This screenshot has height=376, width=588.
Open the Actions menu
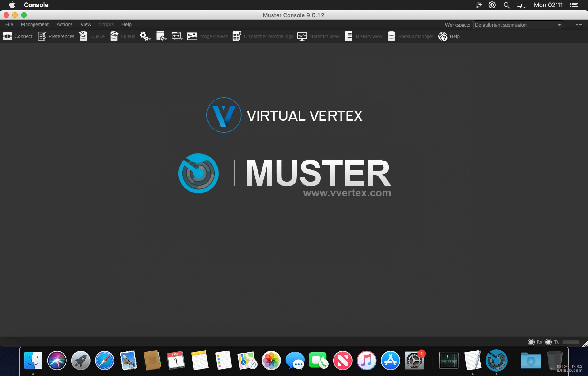tap(64, 25)
